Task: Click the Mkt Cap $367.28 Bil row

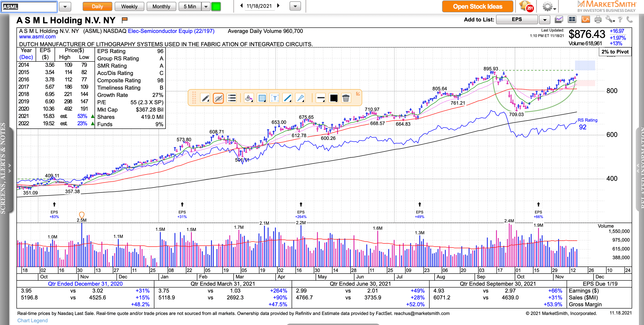Action: click(130, 109)
